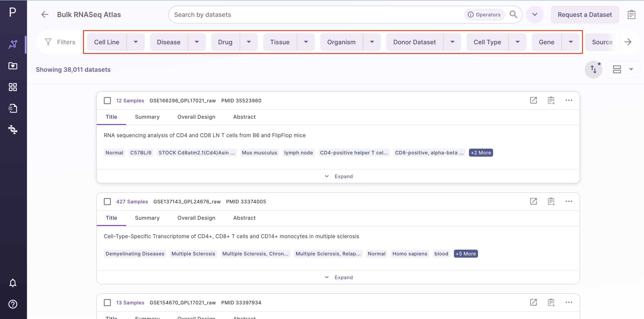644x319 pixels.
Task: Open the help question mark icon
Action: pos(13,304)
